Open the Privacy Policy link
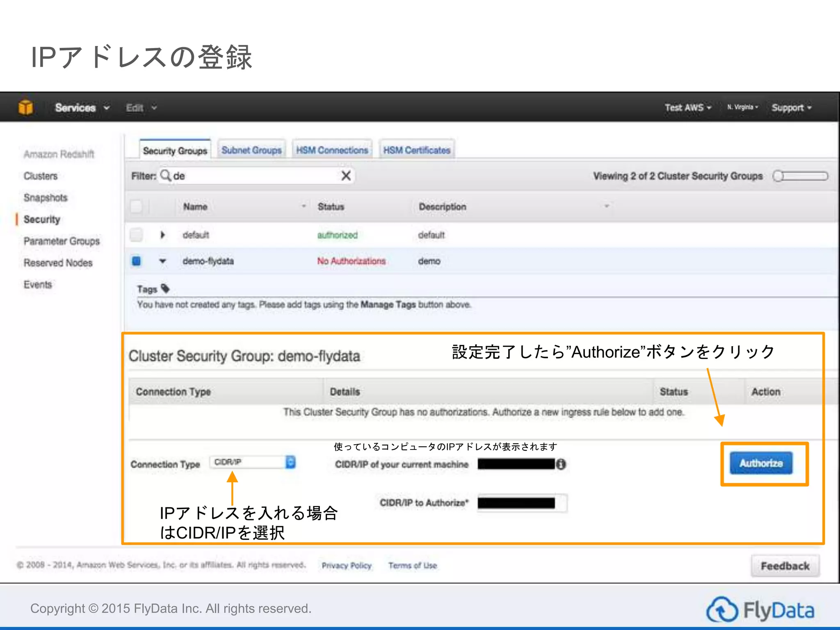This screenshot has width=840, height=630. [347, 566]
